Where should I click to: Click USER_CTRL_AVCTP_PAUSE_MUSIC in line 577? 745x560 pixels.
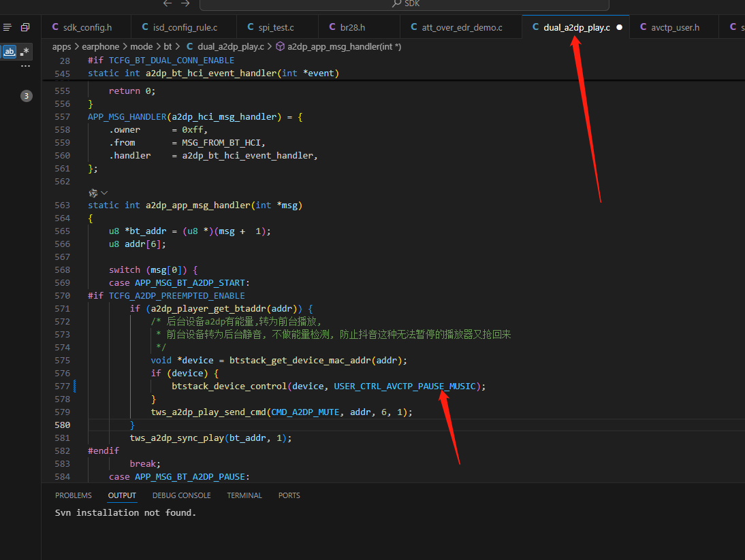405,386
